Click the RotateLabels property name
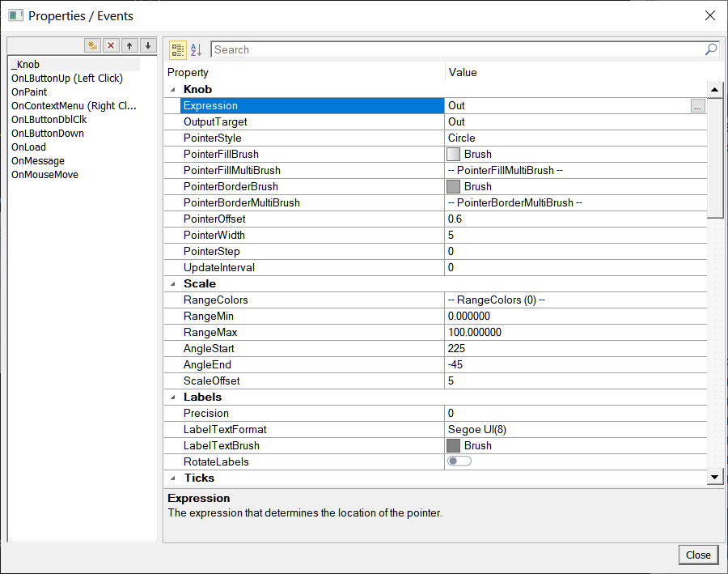 (x=216, y=462)
